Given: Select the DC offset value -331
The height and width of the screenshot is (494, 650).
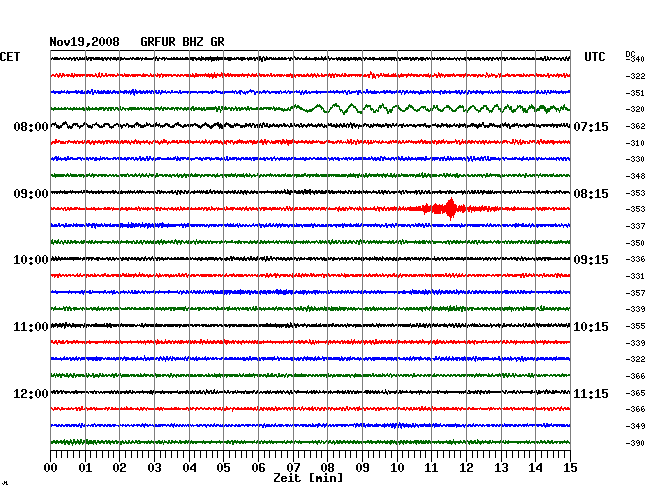Looking at the screenshot, I should pos(635,276).
